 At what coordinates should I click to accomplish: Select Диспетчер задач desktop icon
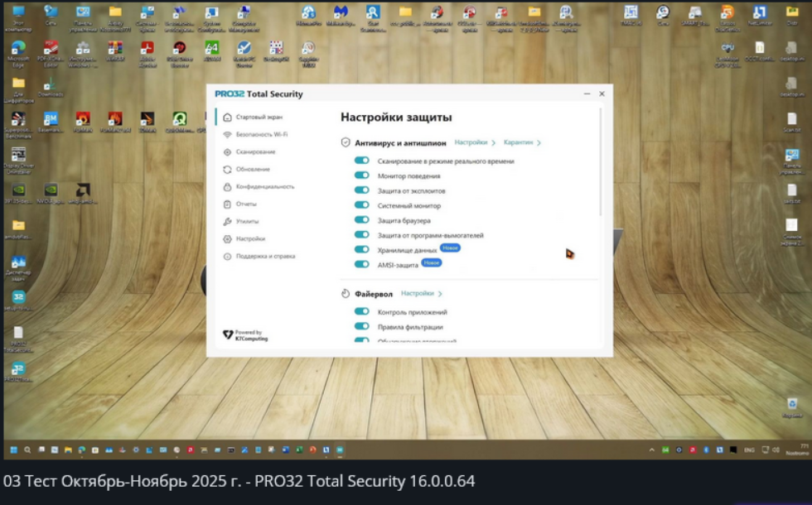click(x=18, y=267)
